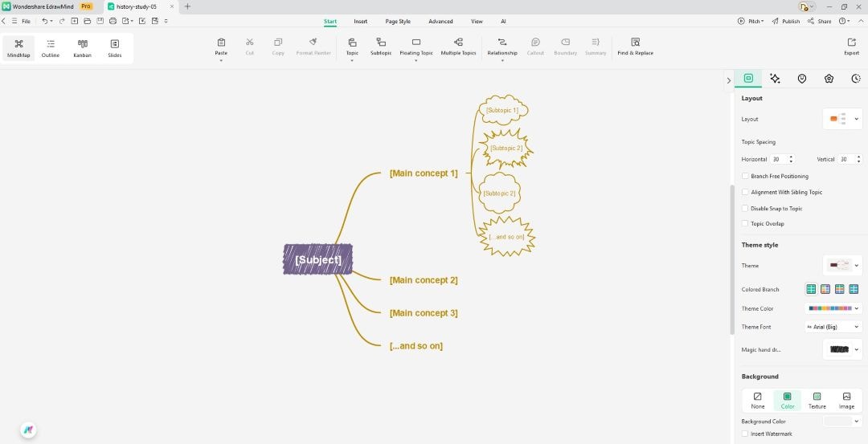Viewport: 868px width, 444px height.
Task: Click the Share button
Action: 819,21
